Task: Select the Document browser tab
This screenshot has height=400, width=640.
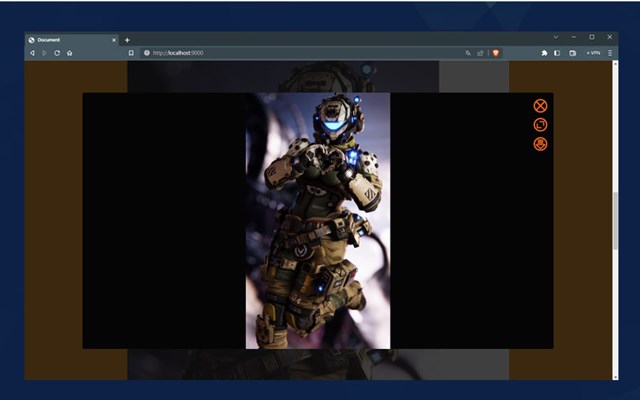Action: [72, 40]
